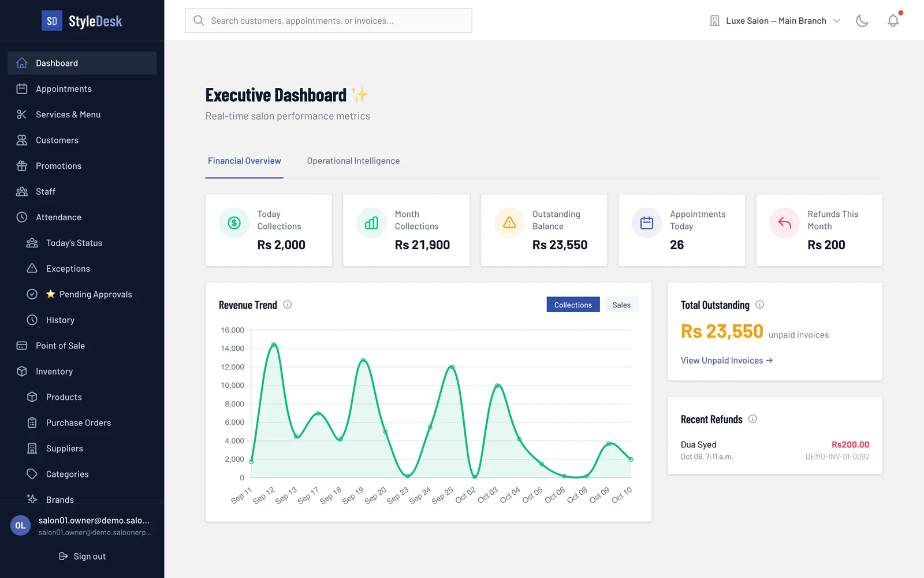Open Dashboard home icon in sidebar
This screenshot has height=578, width=924.
click(x=22, y=63)
